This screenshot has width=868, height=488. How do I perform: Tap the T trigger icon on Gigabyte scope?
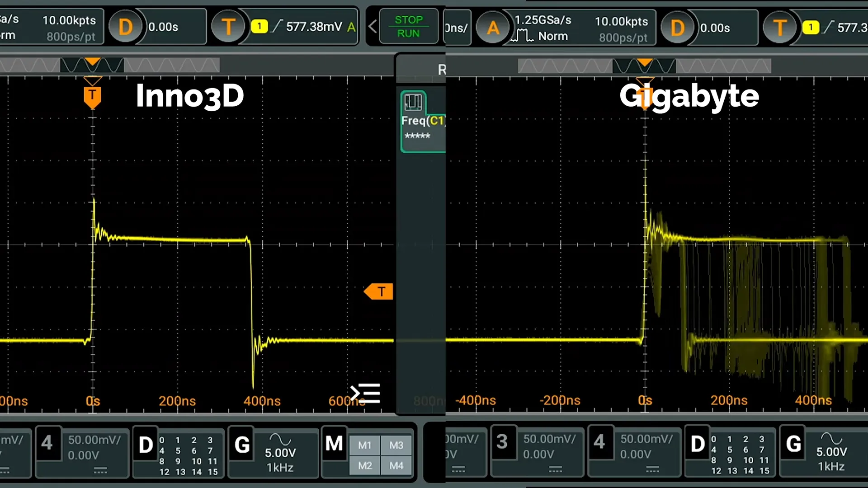[x=780, y=28]
